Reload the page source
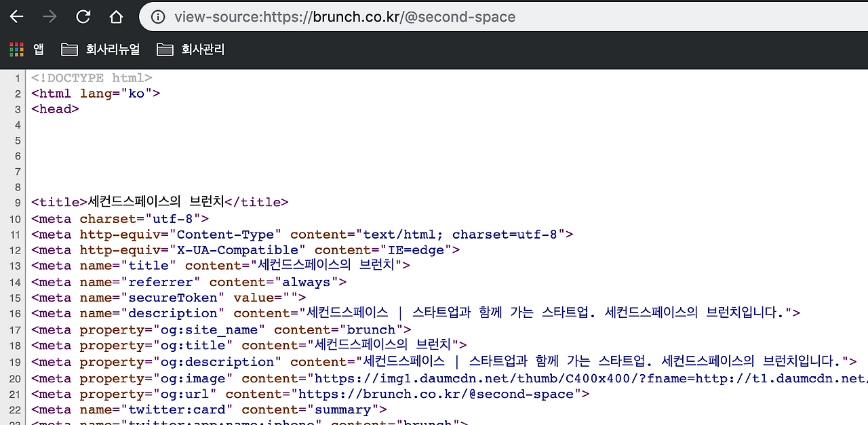 coord(83,16)
